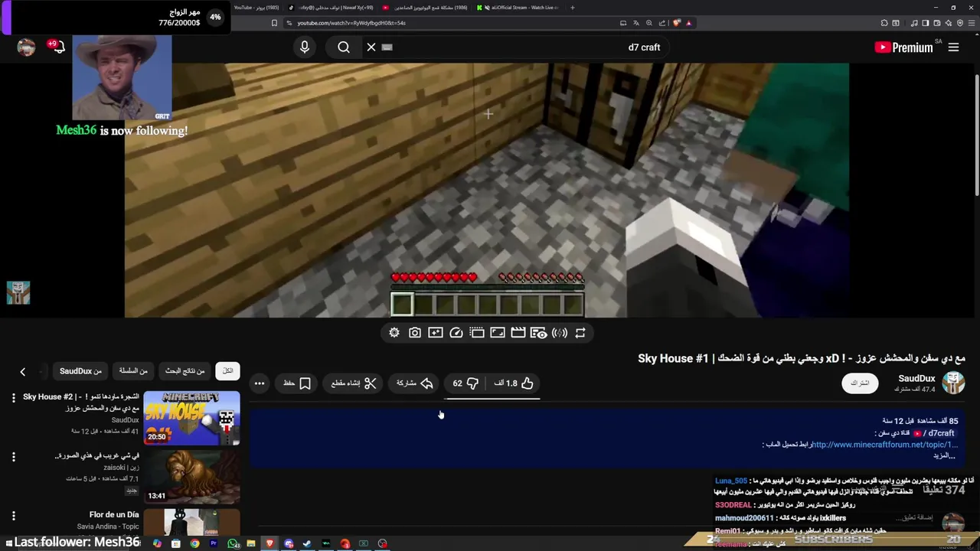Viewport: 980px width, 551px height.
Task: Open options menu for Flor de un Día
Action: [x=13, y=516]
